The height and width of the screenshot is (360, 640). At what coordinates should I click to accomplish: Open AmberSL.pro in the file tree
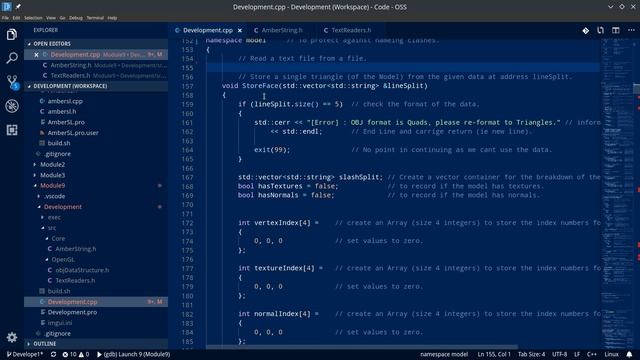(96, 122)
